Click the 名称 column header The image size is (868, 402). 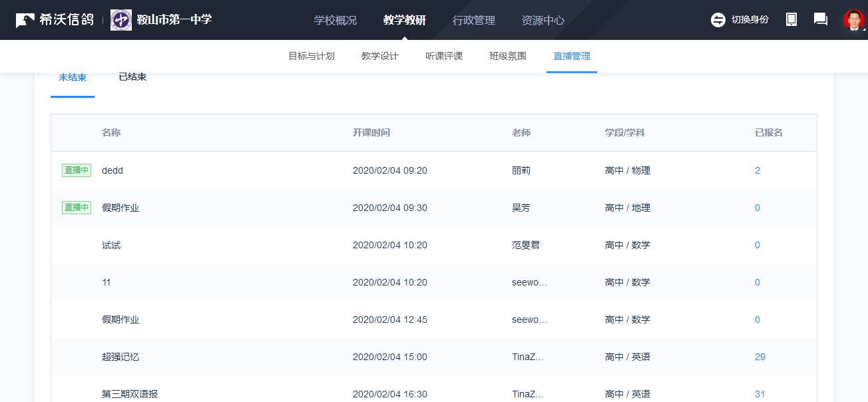tap(111, 132)
